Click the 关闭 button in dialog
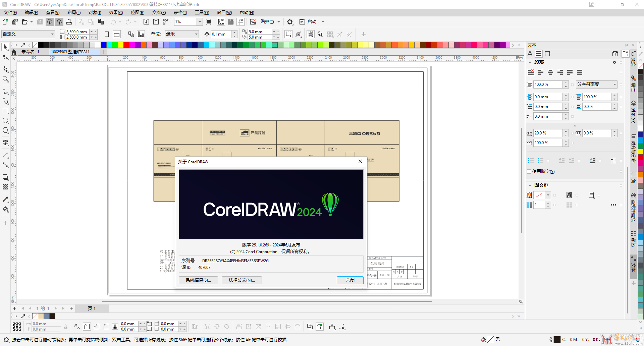The image size is (644, 346). [x=350, y=280]
